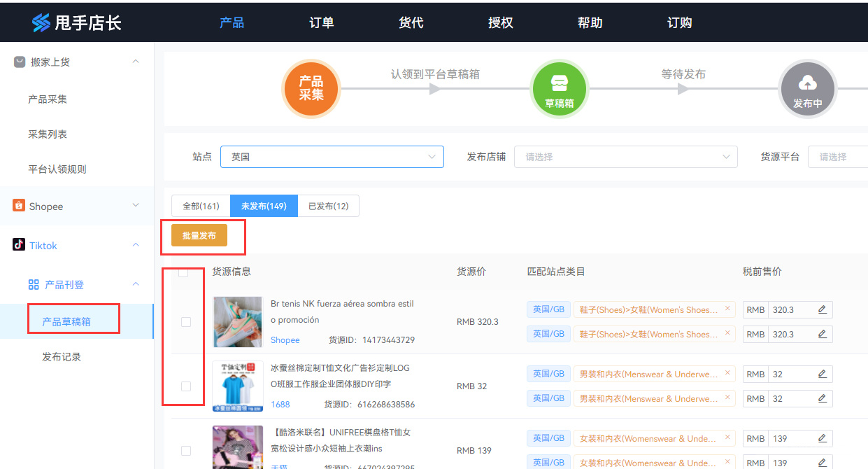Edit upper 139 price with pencil icon
868x469 pixels.
click(x=822, y=438)
